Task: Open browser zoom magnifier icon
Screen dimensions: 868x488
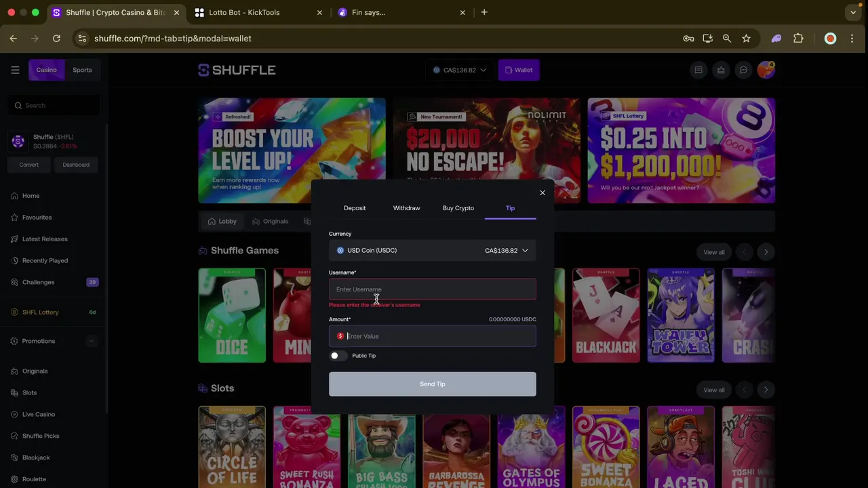Action: [x=727, y=39]
